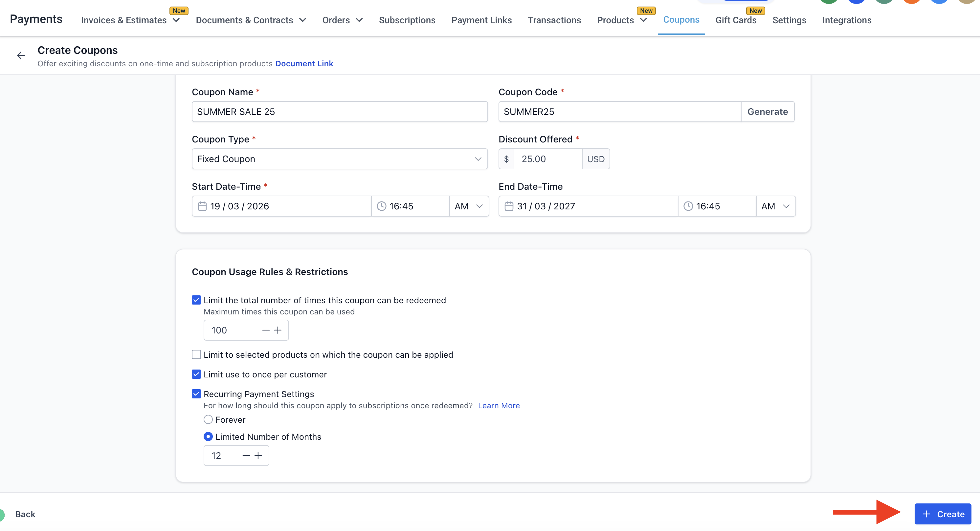Toggle limit use once per customer
Screen dimensions: 980x531
[196, 374]
